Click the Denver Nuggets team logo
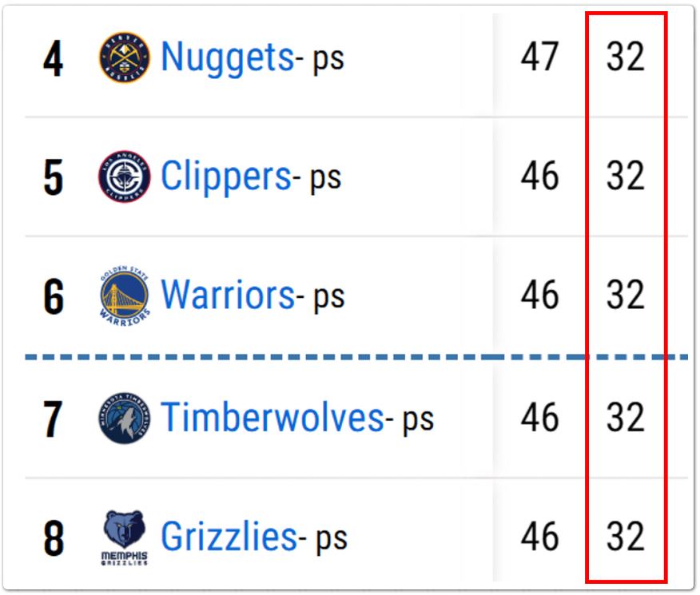 [x=124, y=58]
